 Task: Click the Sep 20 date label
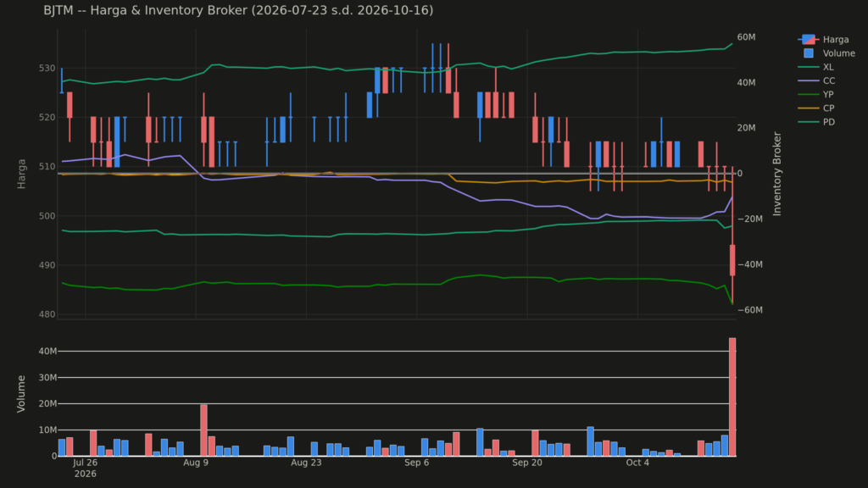[527, 463]
